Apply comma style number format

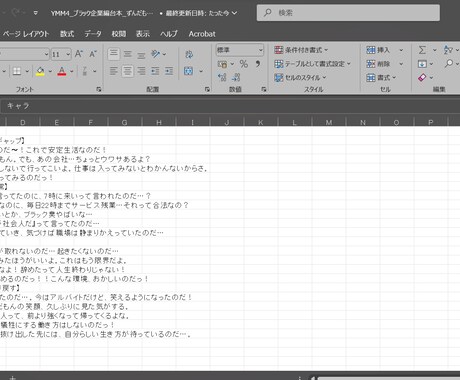(x=258, y=64)
